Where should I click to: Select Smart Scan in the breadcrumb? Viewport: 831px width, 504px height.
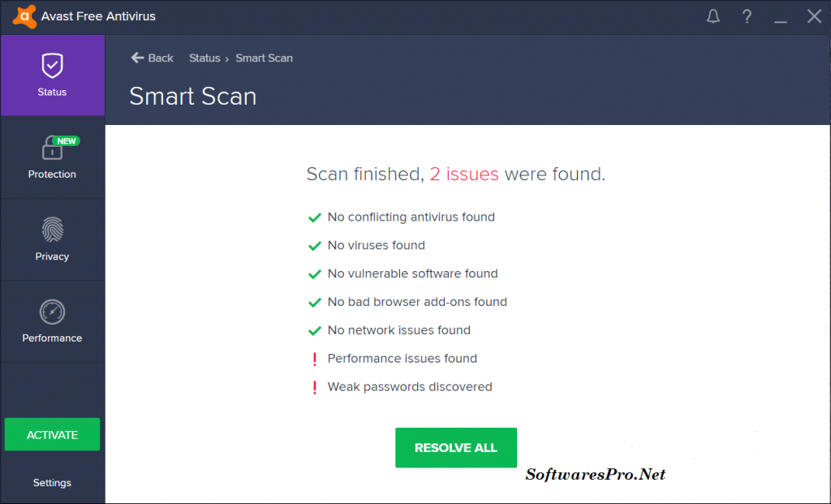(x=264, y=58)
